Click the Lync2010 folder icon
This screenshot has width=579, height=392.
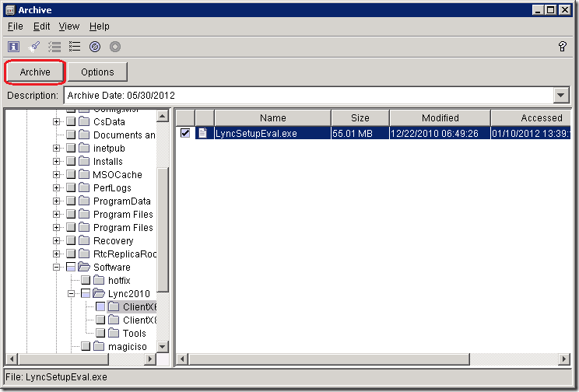click(x=99, y=294)
